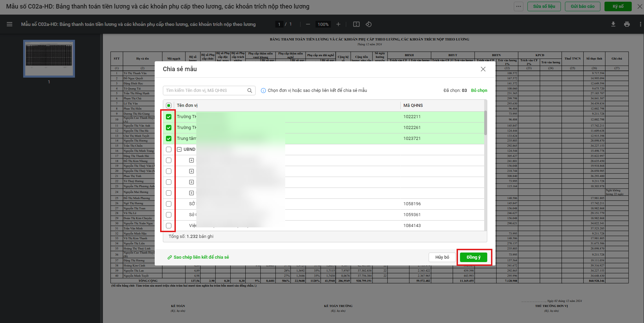This screenshot has width=644, height=323.
Task: Download the PDF report
Action: tap(613, 24)
